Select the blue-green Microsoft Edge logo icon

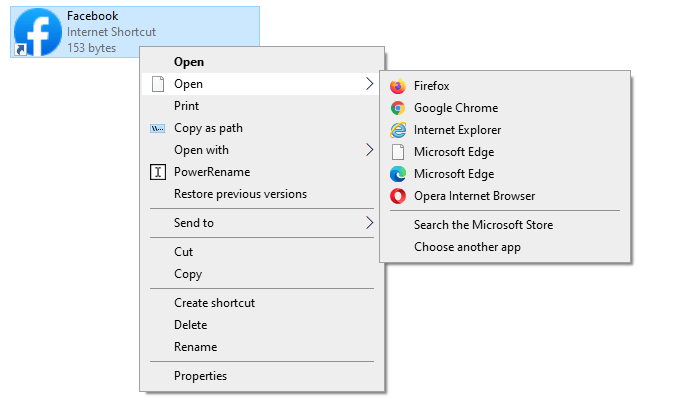tap(397, 174)
